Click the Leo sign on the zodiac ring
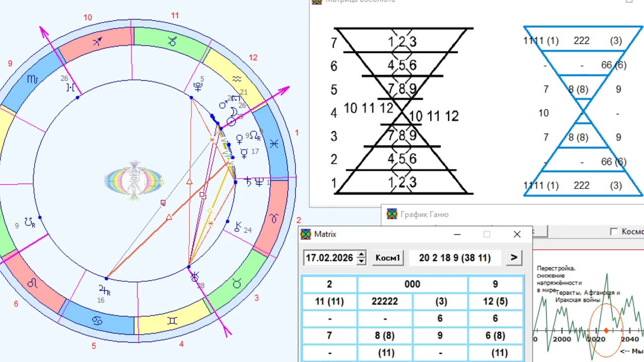This screenshot has width=644, height=362. tap(32, 283)
